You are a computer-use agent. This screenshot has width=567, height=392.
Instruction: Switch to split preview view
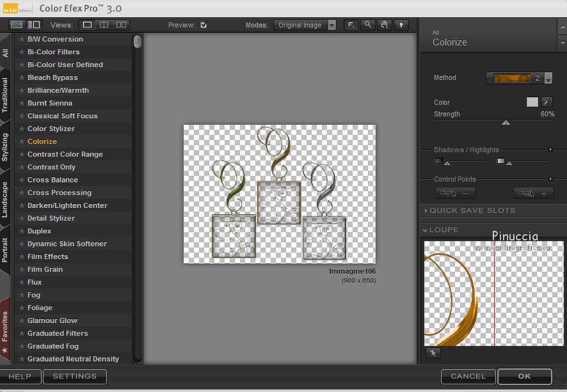[104, 25]
